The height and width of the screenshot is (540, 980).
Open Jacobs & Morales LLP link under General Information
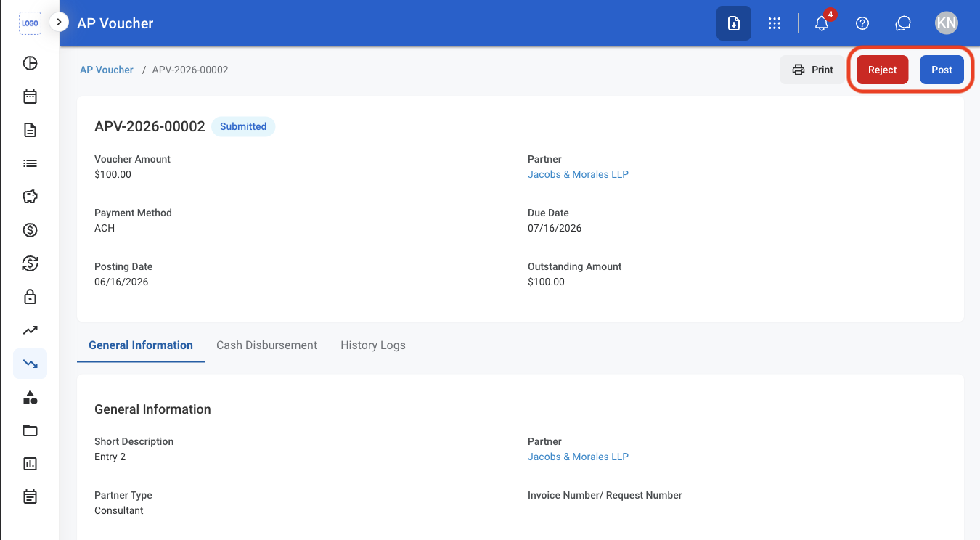click(x=578, y=457)
